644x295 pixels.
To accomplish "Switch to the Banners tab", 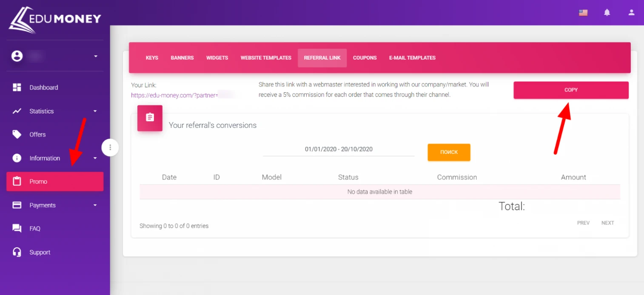I will [182, 58].
